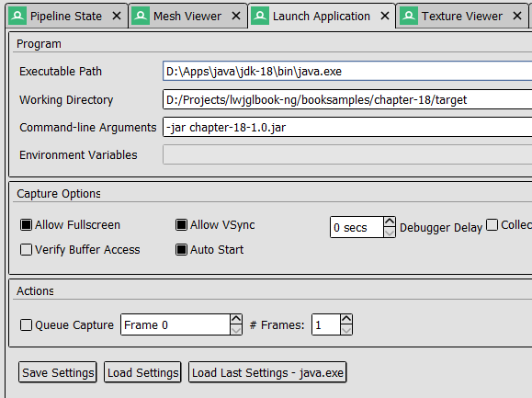Switch to the Mesh Viewer tab
Viewport: 532px width, 398px height.
point(187,16)
